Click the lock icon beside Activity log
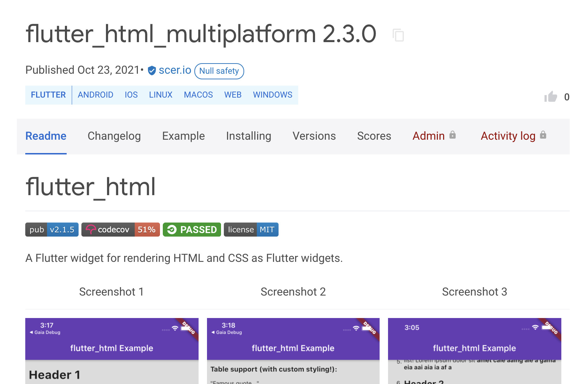 [x=543, y=135]
